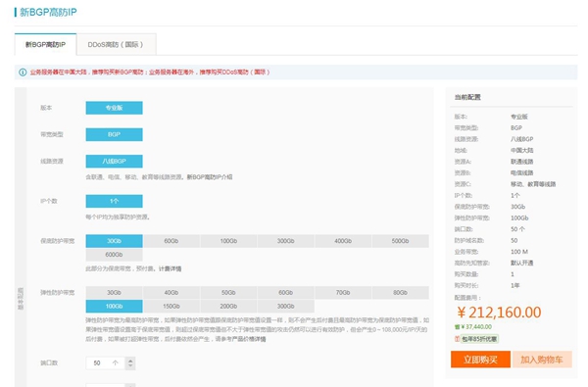Click the 包年85折优惠 discount tag

(x=479, y=339)
